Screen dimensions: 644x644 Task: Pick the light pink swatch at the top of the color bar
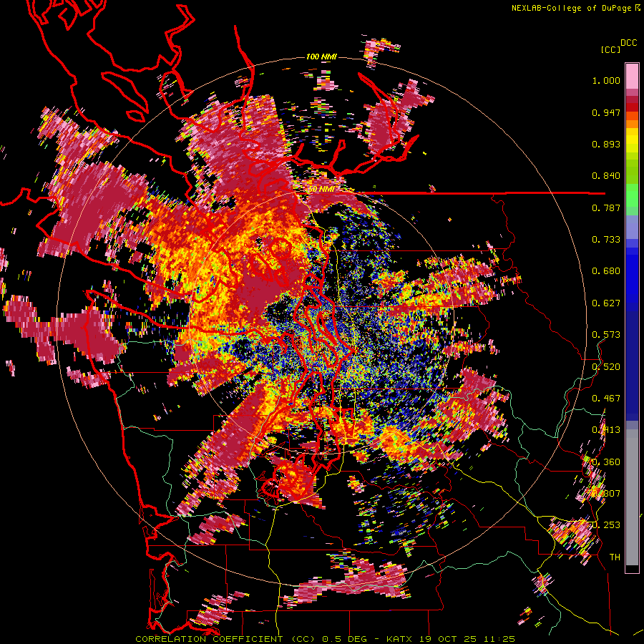click(632, 76)
